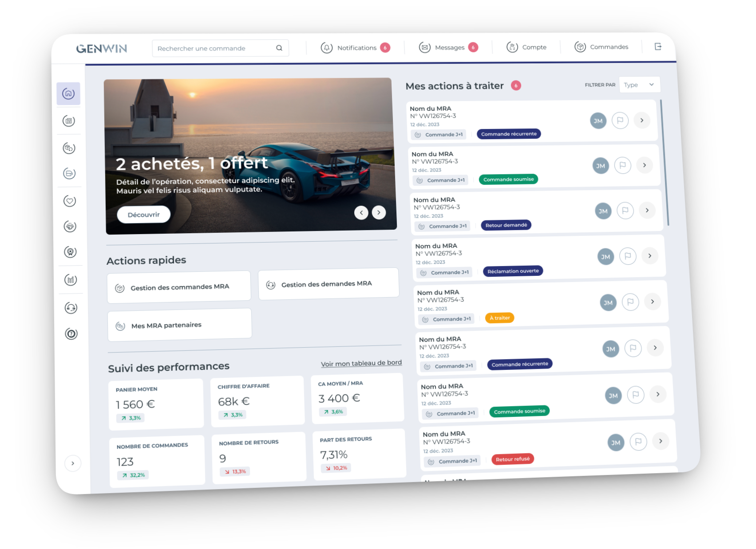Image resolution: width=756 pixels, height=549 pixels.
Task: Open Compte in the top bar
Action: click(527, 47)
